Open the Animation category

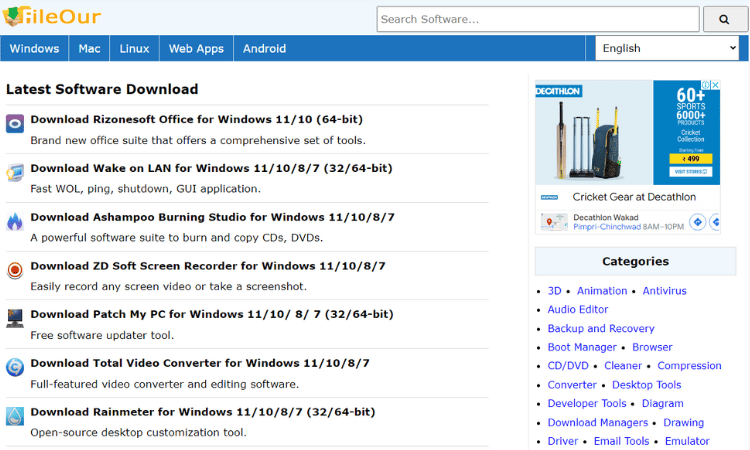coord(602,291)
